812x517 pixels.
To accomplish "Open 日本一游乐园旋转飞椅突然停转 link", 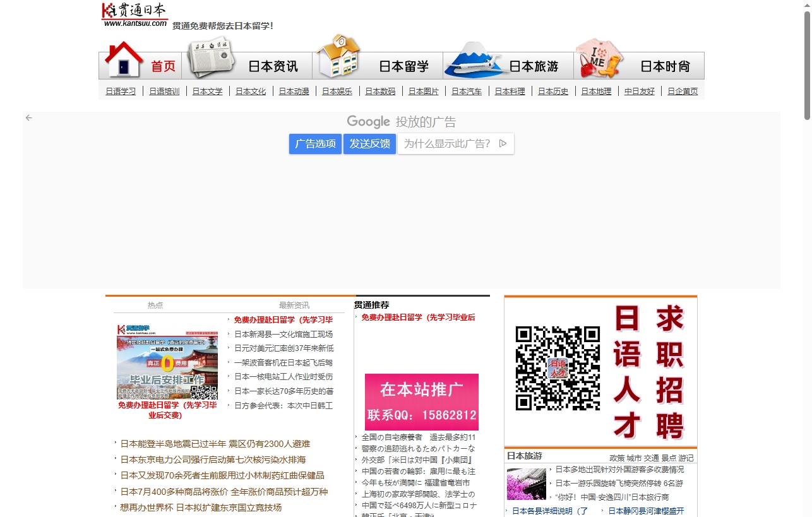I will 619,483.
